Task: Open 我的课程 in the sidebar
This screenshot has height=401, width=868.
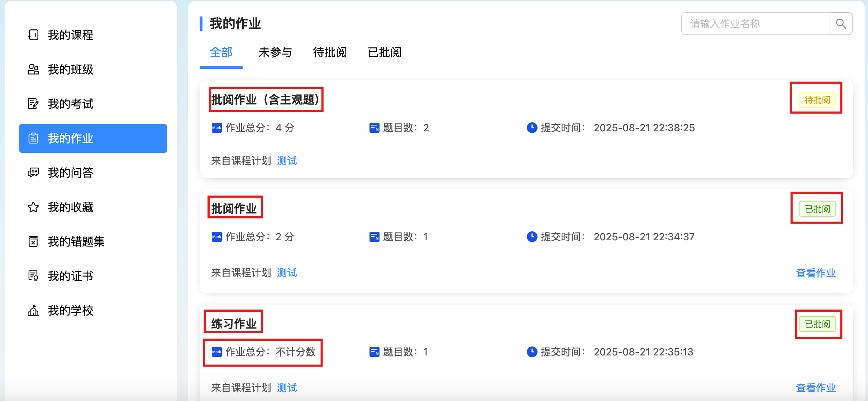Action: pos(70,35)
